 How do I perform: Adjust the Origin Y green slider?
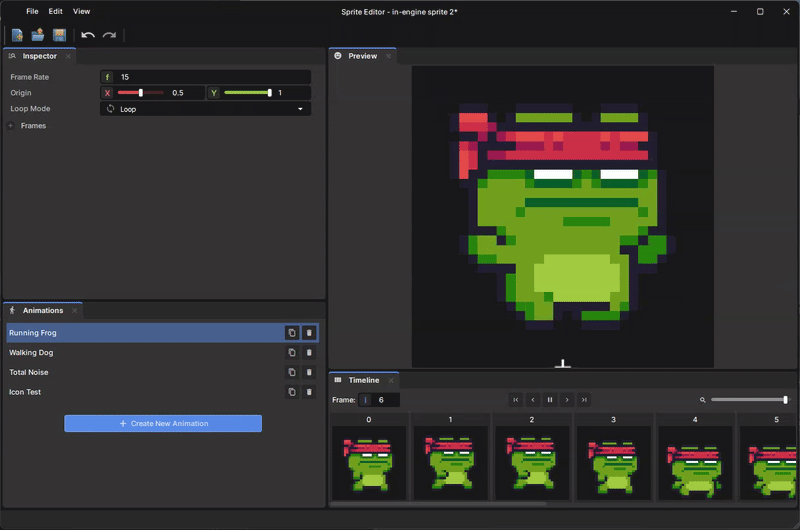[x=247, y=93]
